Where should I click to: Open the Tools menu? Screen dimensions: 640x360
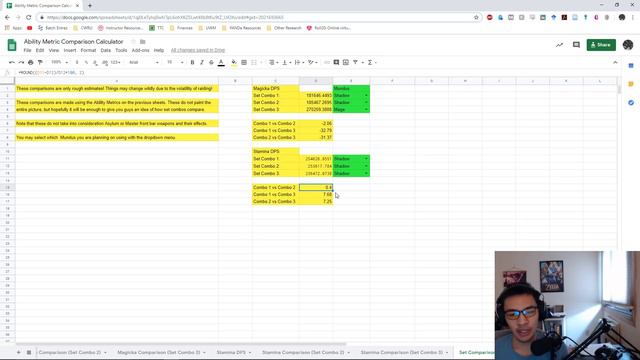point(121,50)
